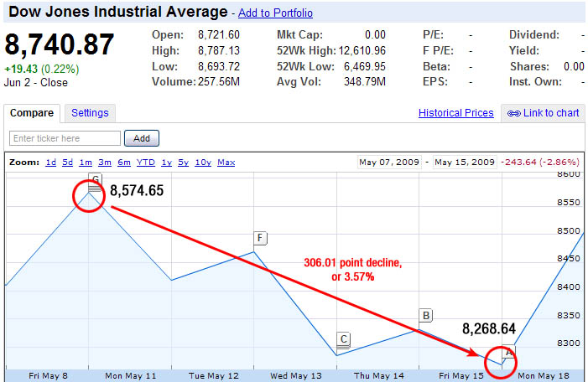This screenshot has width=588, height=382.
Task: Select the Compare tab
Action: 32,113
